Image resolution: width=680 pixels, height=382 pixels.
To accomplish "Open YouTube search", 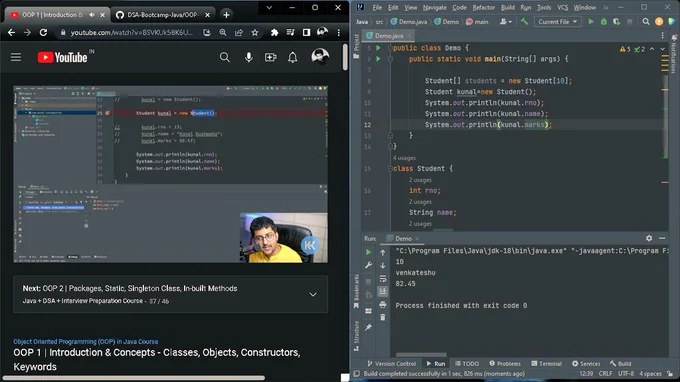I will (225, 57).
